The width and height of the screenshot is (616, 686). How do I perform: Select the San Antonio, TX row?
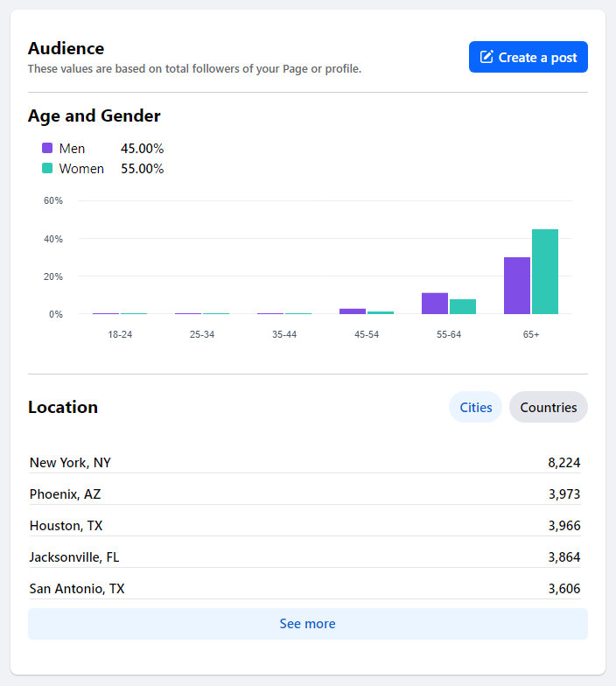click(304, 589)
